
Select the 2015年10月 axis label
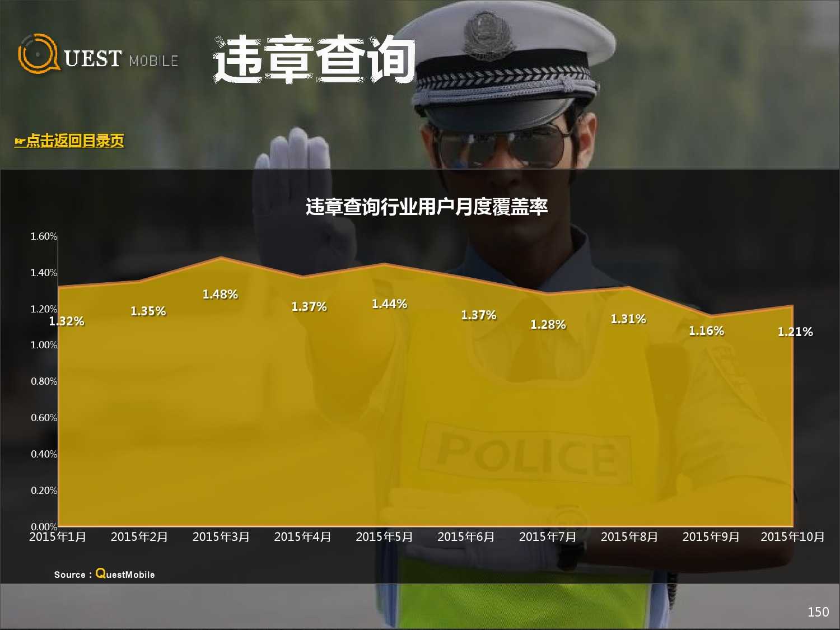coord(792,537)
